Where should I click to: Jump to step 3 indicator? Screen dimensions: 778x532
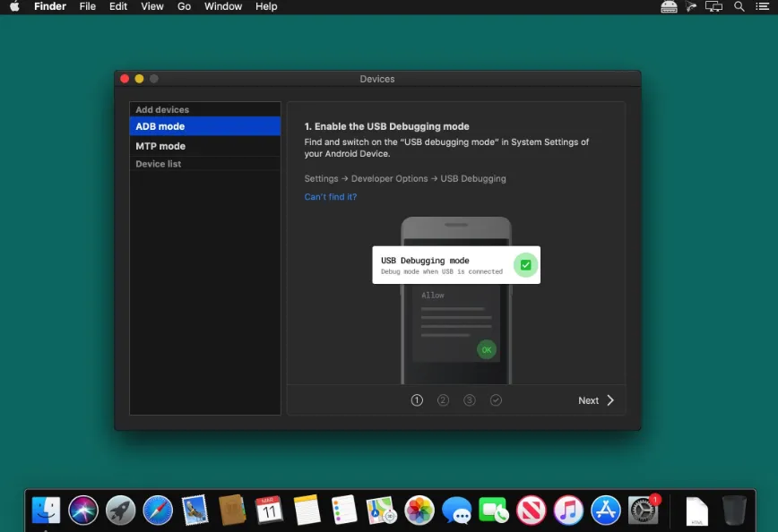tap(470, 400)
